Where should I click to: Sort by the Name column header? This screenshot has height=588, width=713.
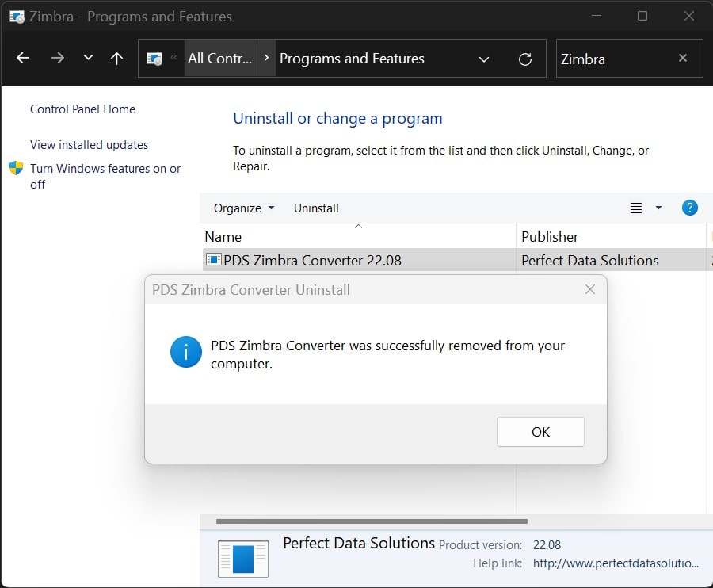tap(358, 236)
